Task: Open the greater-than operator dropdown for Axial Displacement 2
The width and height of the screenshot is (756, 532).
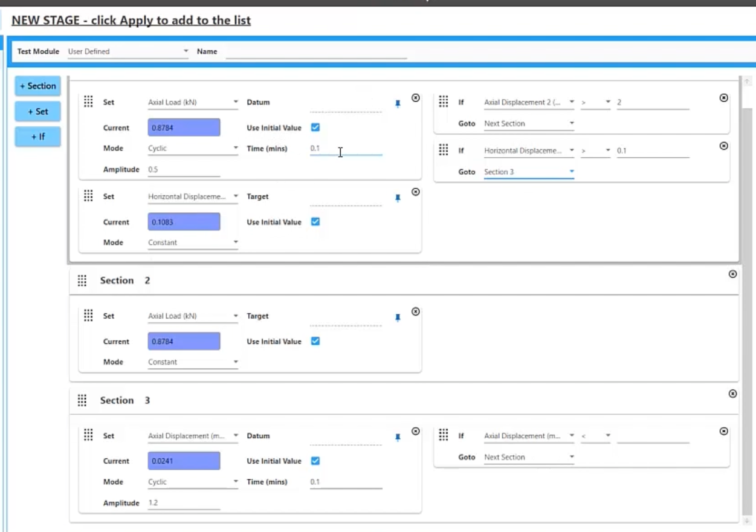Action: [x=595, y=103]
